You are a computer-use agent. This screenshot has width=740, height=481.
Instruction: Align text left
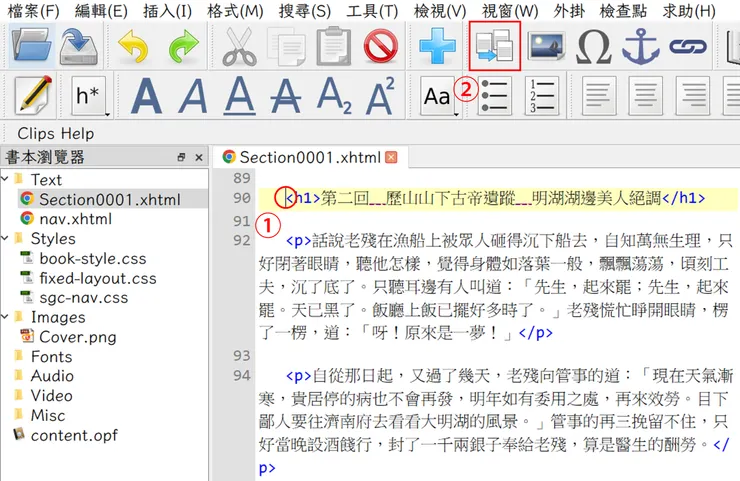click(x=598, y=96)
